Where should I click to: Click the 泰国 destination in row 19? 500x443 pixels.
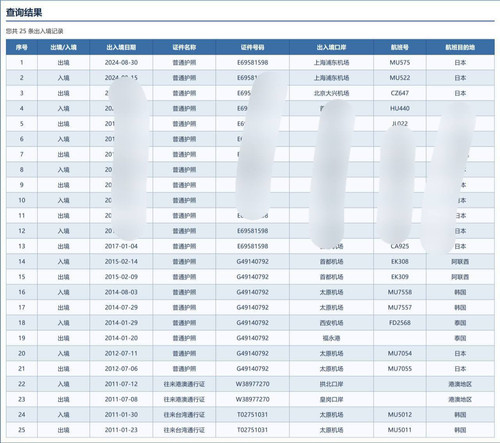[460, 338]
